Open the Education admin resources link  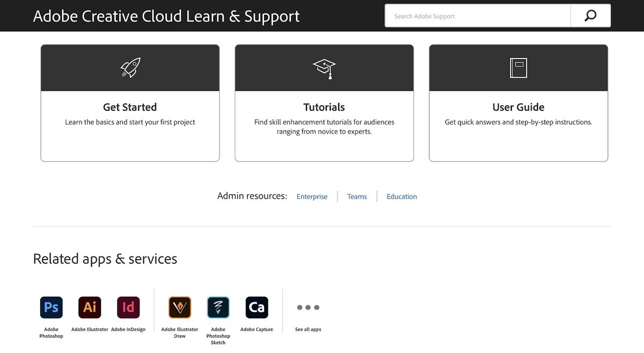[x=401, y=197]
